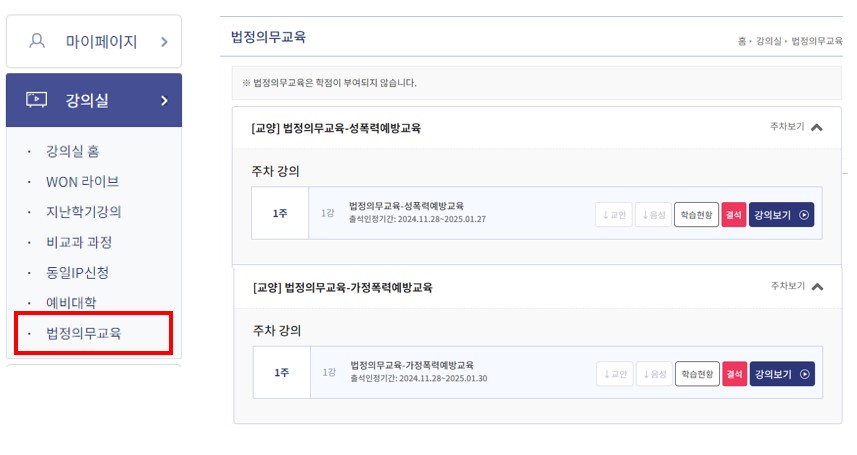857x455 pixels.
Task: Click 강의보기 play button for 성폭력예방교육
Action: (781, 215)
